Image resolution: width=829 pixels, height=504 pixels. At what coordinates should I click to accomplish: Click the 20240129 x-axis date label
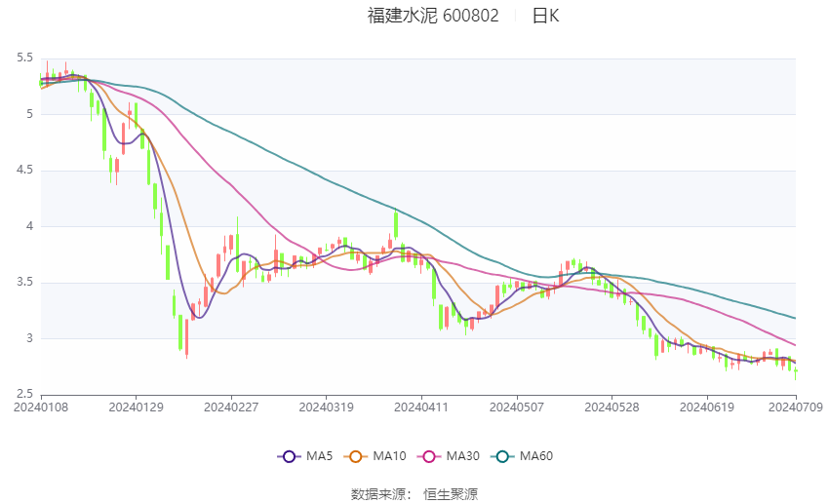136,407
